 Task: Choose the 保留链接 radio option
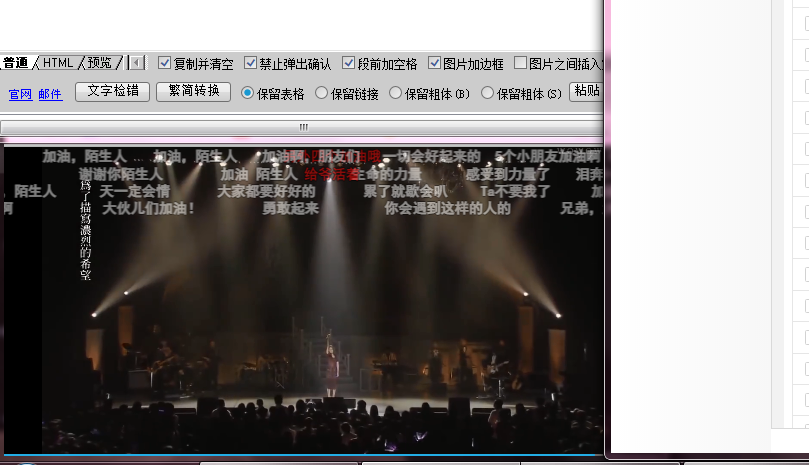(x=322, y=93)
